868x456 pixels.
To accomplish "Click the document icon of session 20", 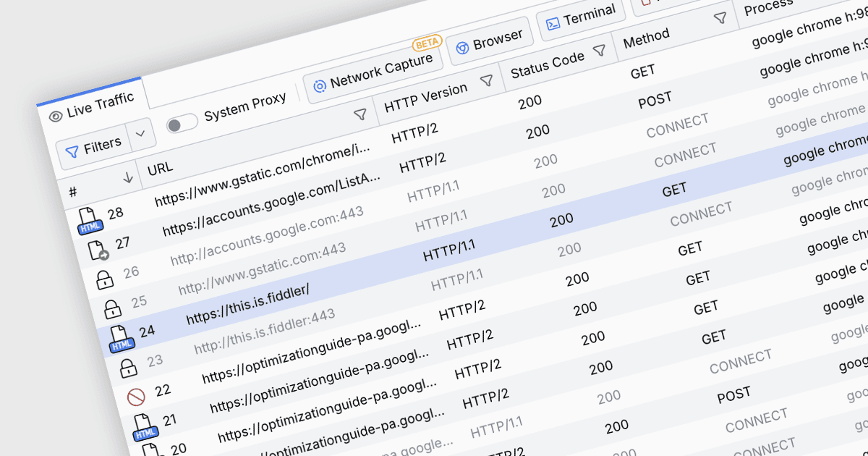I will click(x=152, y=450).
